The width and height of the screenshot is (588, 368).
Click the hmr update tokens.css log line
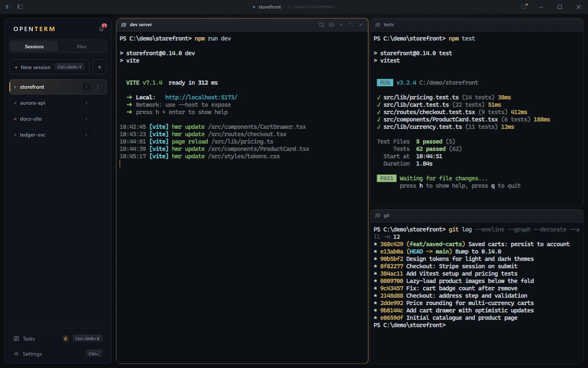coord(200,156)
